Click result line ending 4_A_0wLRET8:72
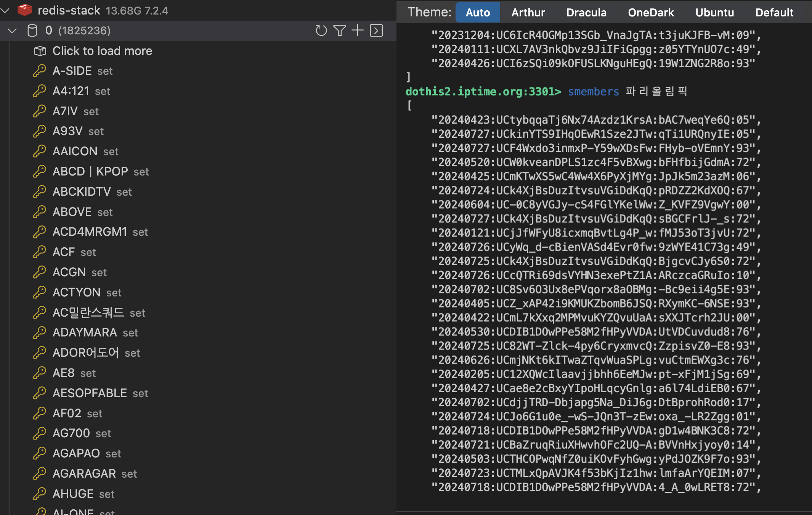The width and height of the screenshot is (812, 515). pyautogui.click(x=596, y=487)
